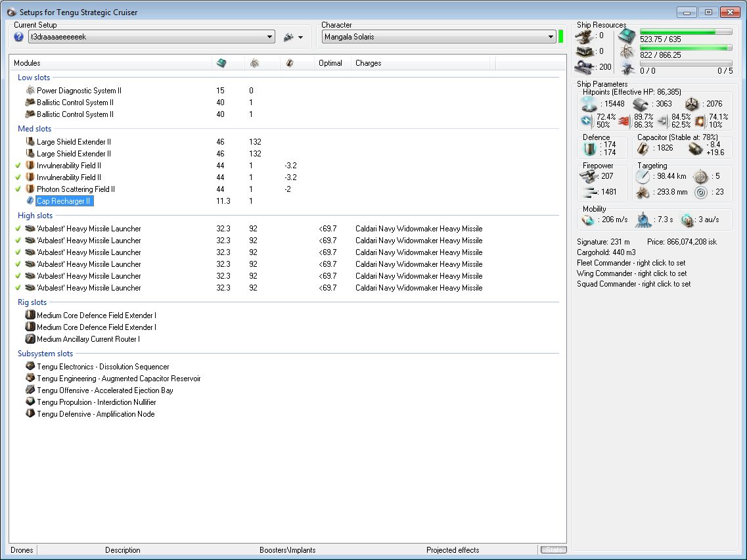Click the Tengu Electronics Dissolution Sequencer icon
This screenshot has width=747, height=560.
click(x=30, y=367)
